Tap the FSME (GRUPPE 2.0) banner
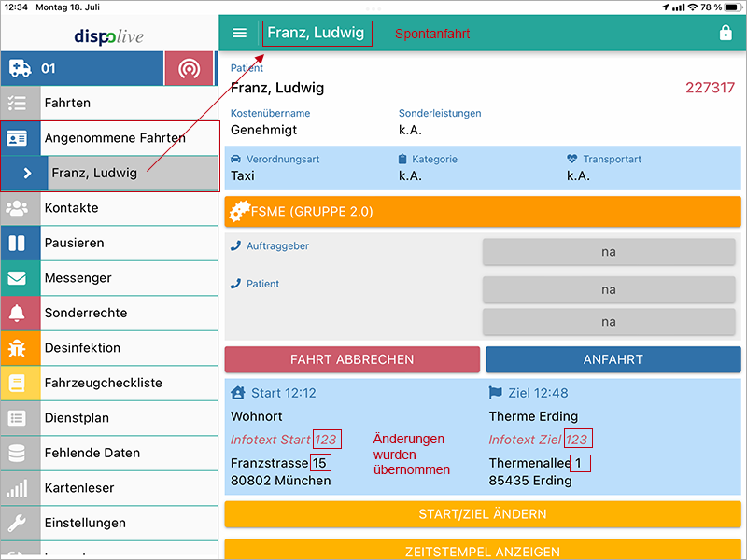 pyautogui.click(x=483, y=212)
